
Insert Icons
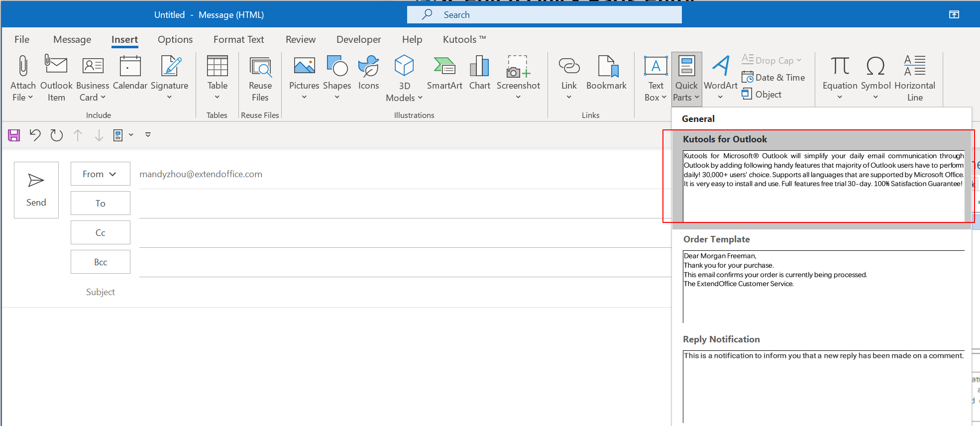coord(369,73)
